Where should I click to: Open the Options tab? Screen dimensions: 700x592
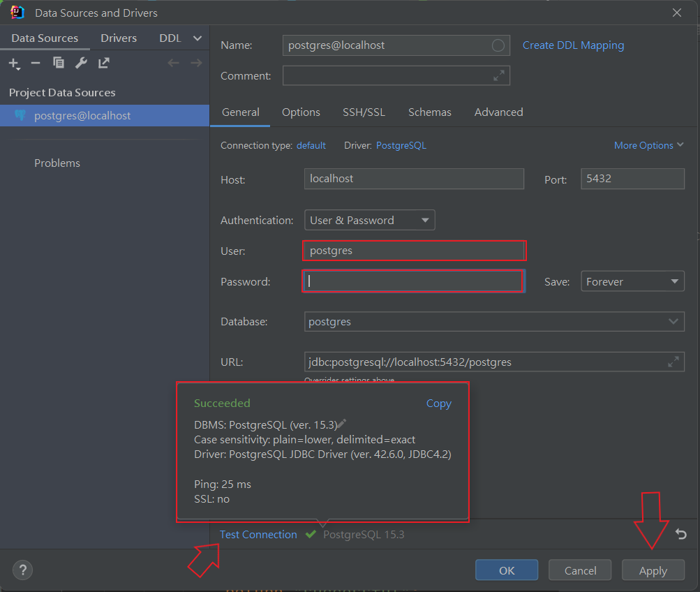click(x=301, y=112)
